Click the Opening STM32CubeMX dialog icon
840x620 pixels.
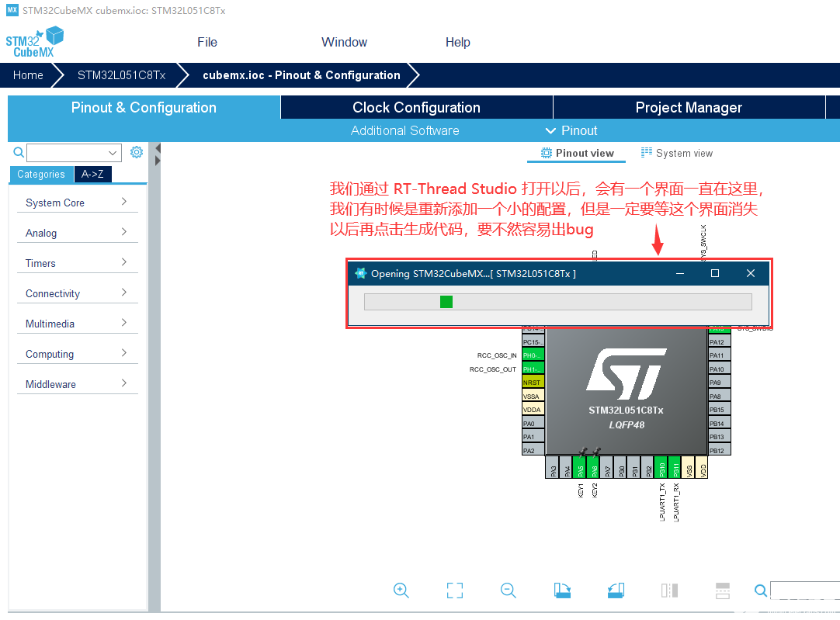click(360, 273)
